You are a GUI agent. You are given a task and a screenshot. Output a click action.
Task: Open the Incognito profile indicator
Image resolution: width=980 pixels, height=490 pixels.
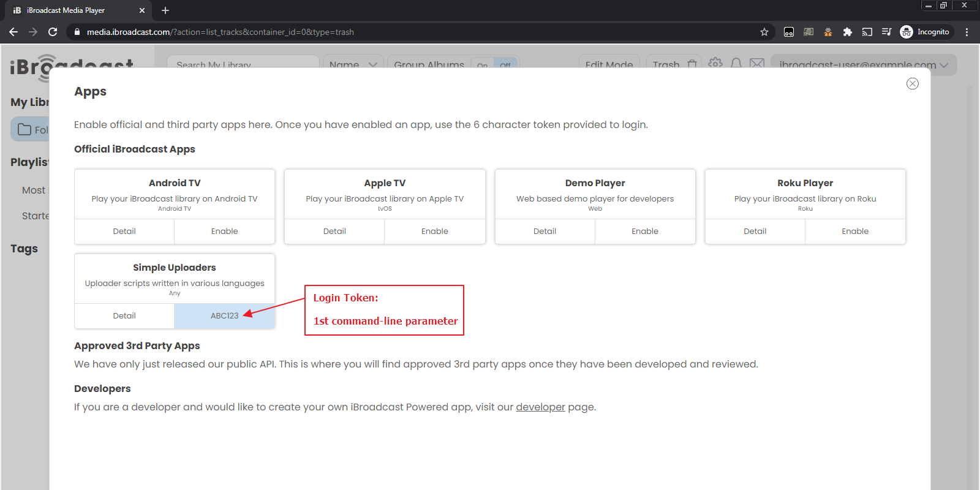click(x=925, y=32)
